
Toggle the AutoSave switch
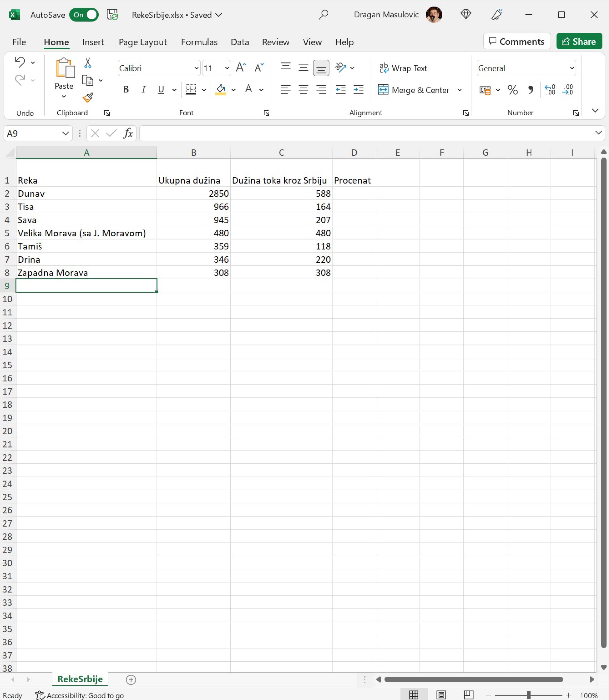[x=84, y=15]
